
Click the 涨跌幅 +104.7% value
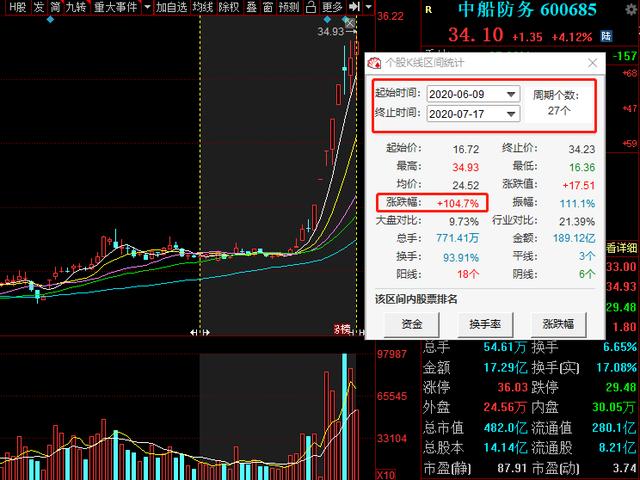click(458, 203)
